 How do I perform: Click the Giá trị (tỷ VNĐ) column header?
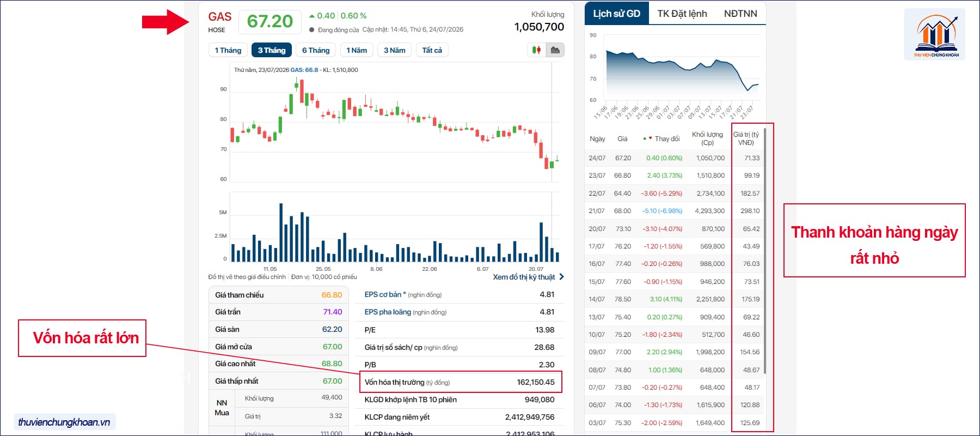746,138
